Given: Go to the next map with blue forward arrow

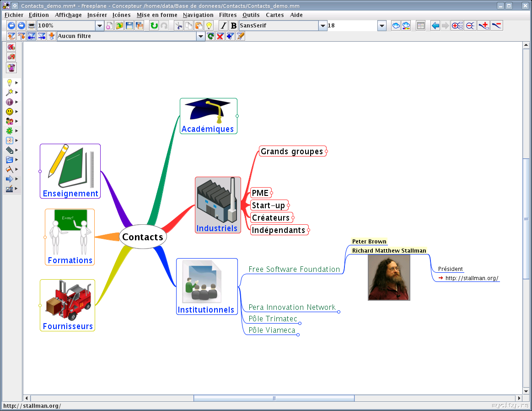Looking at the screenshot, I should point(21,26).
